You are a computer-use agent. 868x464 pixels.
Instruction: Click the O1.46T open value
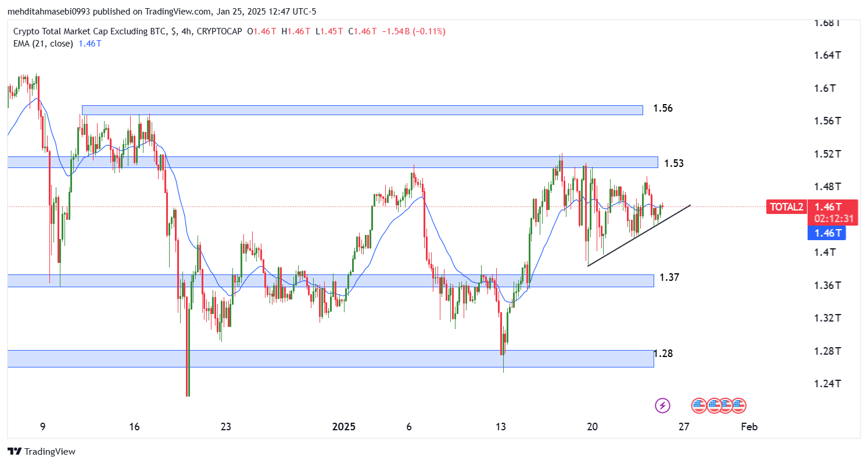[263, 31]
